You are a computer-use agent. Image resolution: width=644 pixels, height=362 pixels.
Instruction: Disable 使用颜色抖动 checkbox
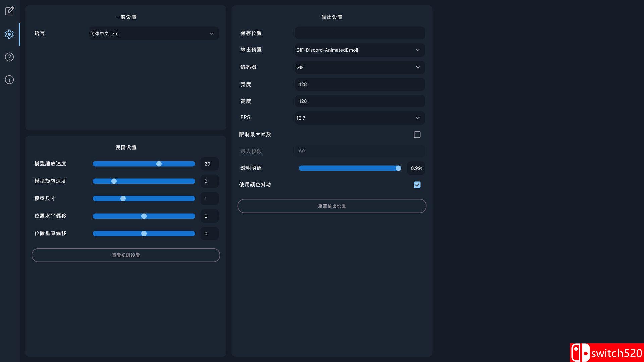pos(417,185)
